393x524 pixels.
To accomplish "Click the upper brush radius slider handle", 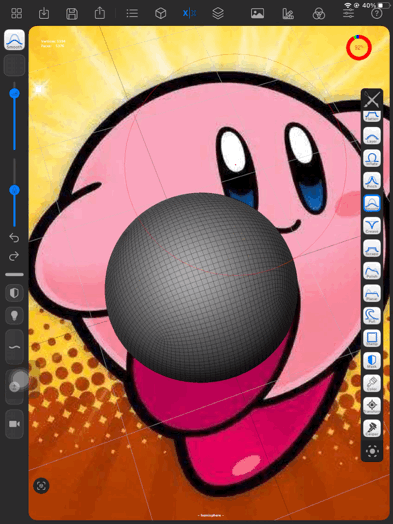I will point(14,93).
